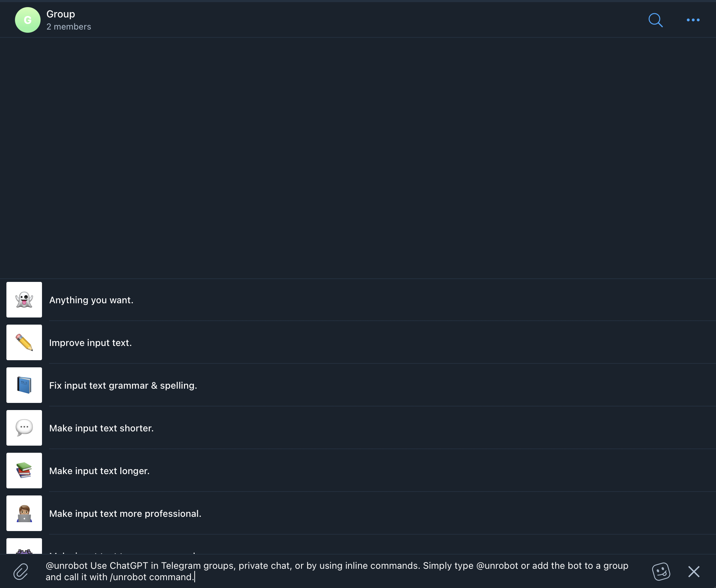
Task: Select the pencil emoji thumbnail
Action: (24, 342)
